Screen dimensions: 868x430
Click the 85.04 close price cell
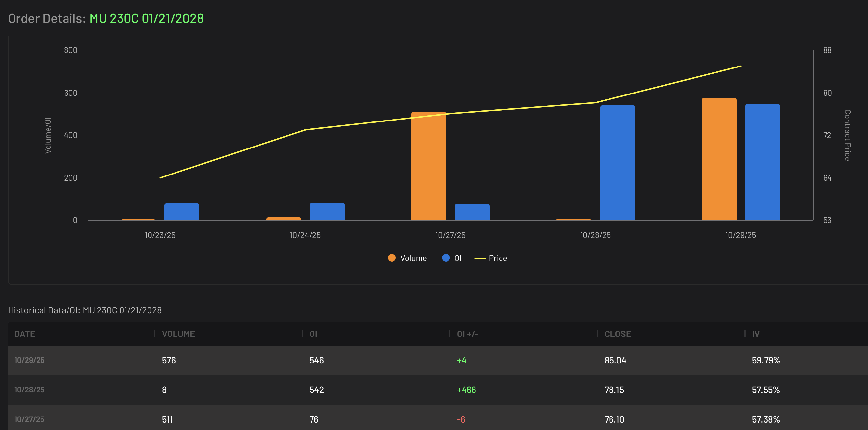(615, 360)
